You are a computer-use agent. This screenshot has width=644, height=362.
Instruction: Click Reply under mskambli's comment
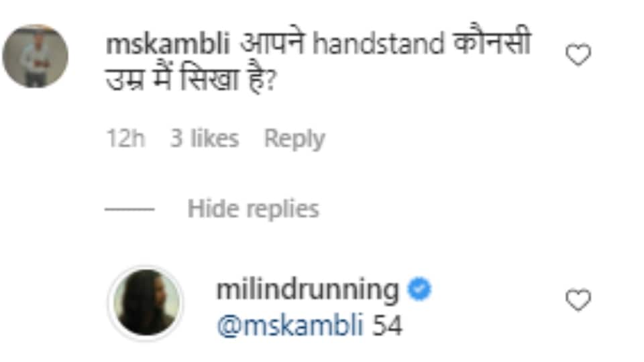(x=294, y=138)
